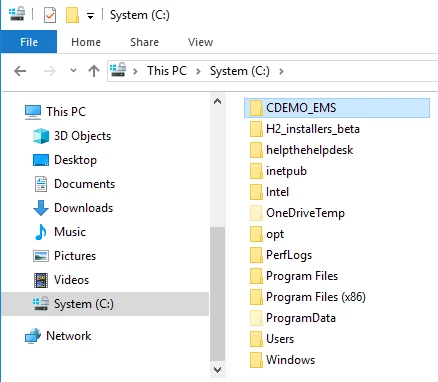Click the drive icon in title bar
The height and width of the screenshot is (382, 438).
[x=17, y=15]
